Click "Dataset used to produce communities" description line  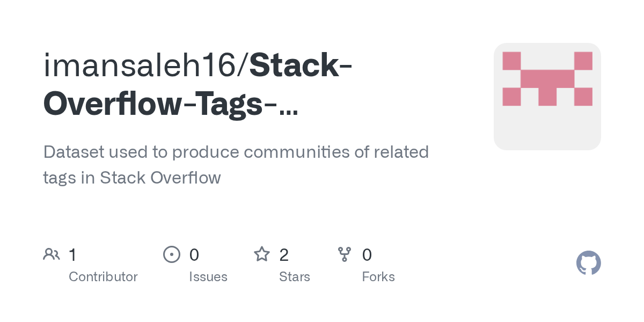236,152
